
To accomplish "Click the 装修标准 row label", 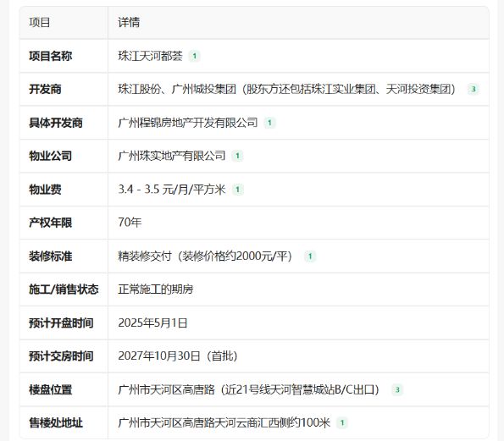I will click(51, 256).
